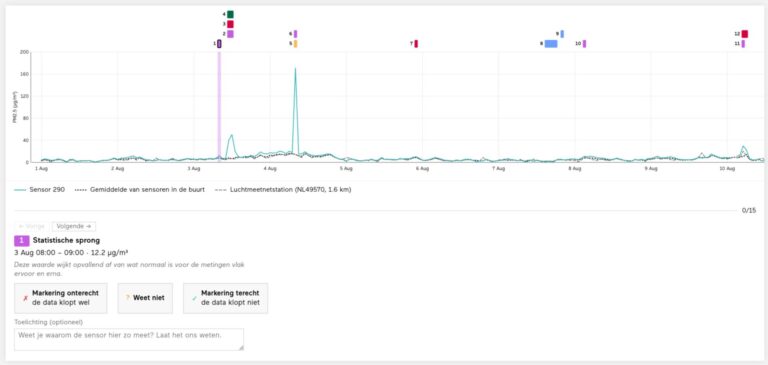Go back with the Vorige button
The height and width of the screenshot is (365, 768).
[x=31, y=226]
